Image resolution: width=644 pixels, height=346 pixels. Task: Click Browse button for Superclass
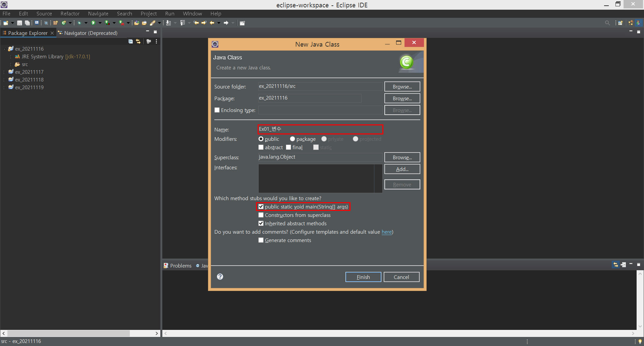[402, 157]
